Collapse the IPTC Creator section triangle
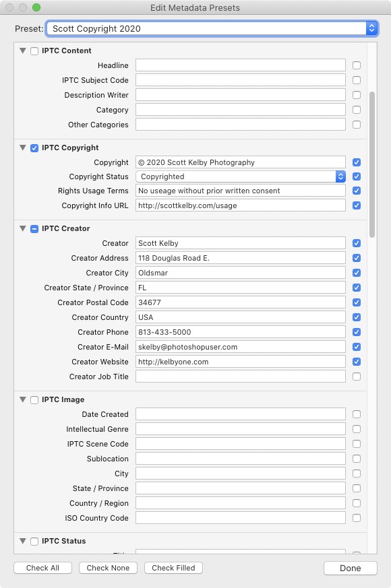Viewport: 391px width, 588px height. coord(23,228)
